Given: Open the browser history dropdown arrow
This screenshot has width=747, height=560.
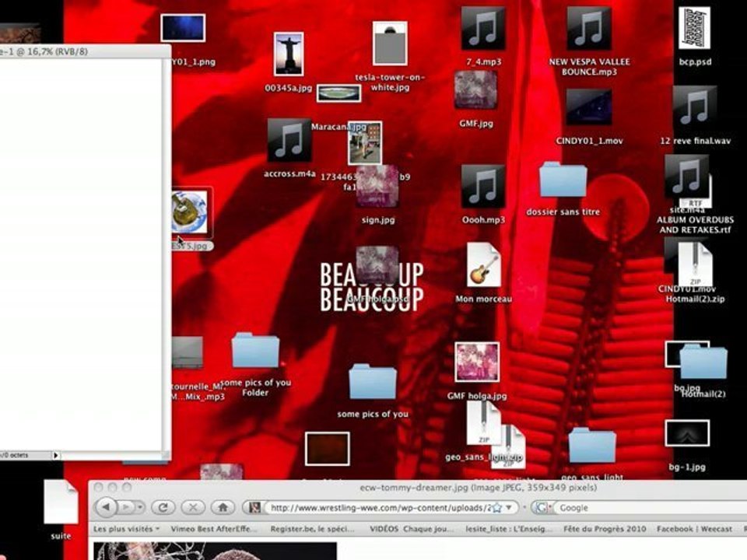Looking at the screenshot, I should pos(140,508).
